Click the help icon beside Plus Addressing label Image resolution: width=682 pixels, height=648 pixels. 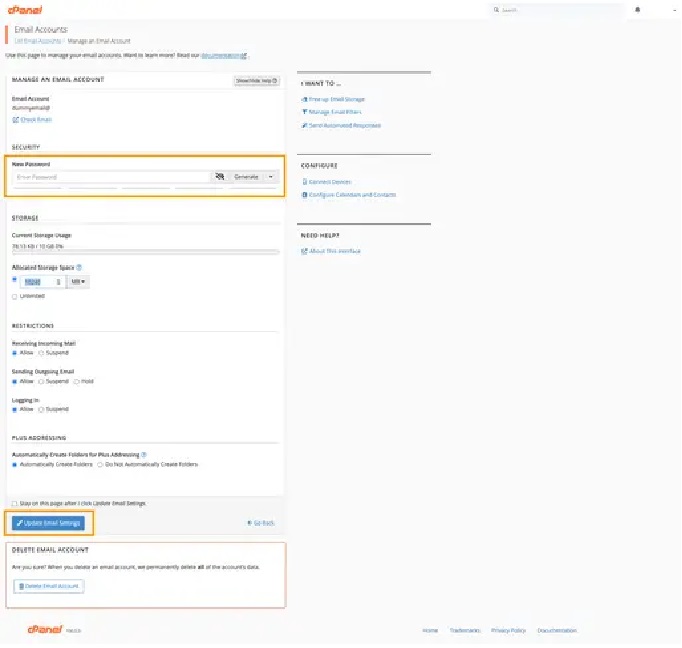[144, 455]
